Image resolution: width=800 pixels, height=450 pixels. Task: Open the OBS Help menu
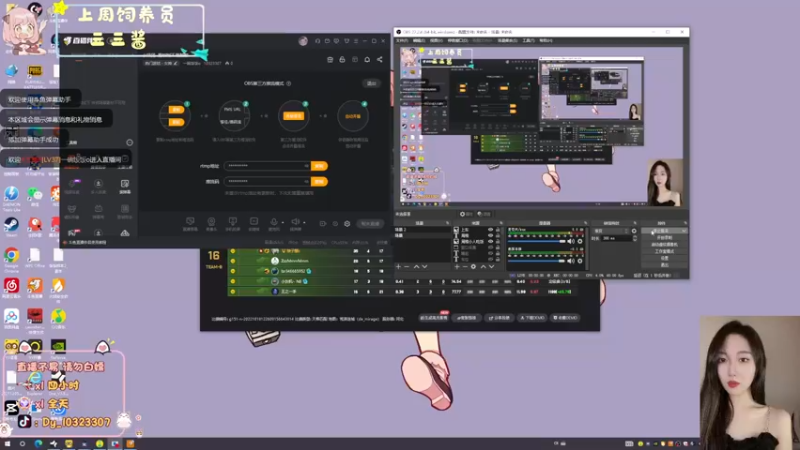[545, 40]
